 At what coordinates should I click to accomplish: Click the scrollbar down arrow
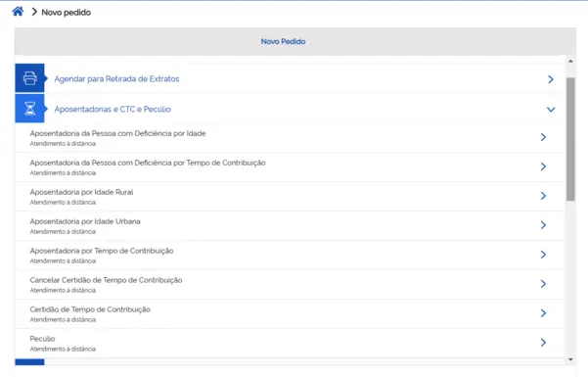tap(570, 359)
